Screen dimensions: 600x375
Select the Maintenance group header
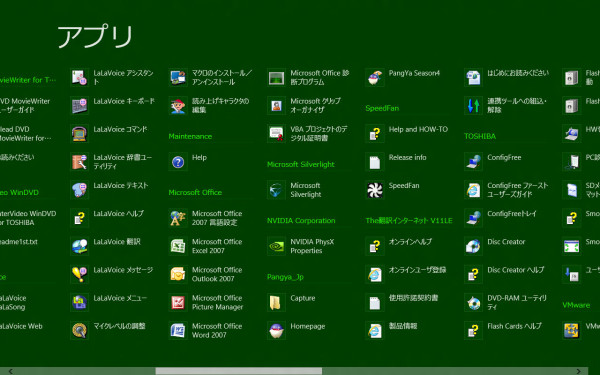pyautogui.click(x=190, y=136)
